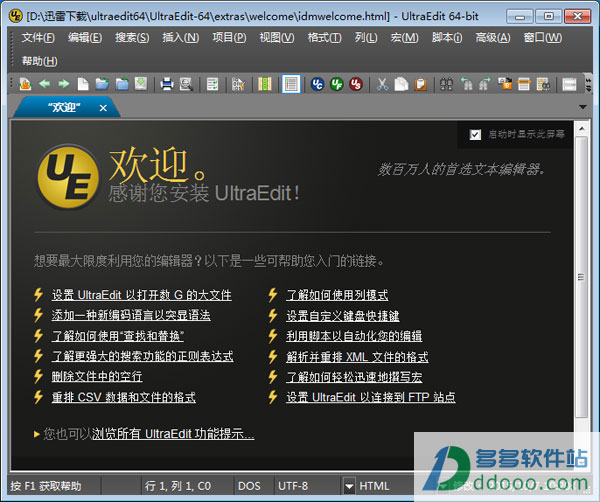Open link 删除文件中的空行
The height and width of the screenshot is (502, 600).
(97, 376)
